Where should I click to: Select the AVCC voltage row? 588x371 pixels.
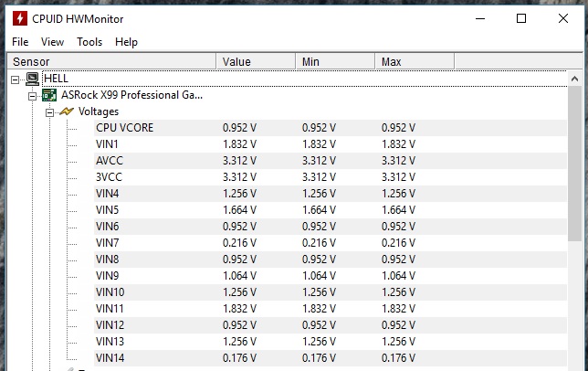point(109,161)
